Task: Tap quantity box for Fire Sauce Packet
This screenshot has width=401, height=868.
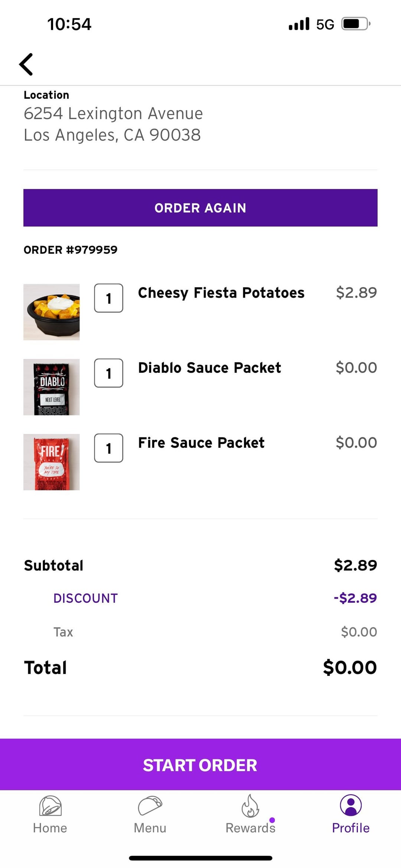Action: point(109,448)
